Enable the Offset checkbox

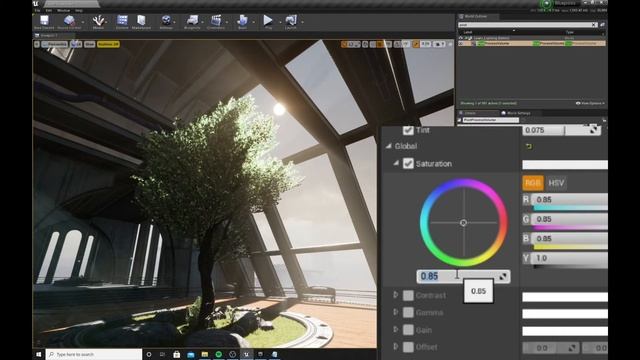tap(408, 347)
